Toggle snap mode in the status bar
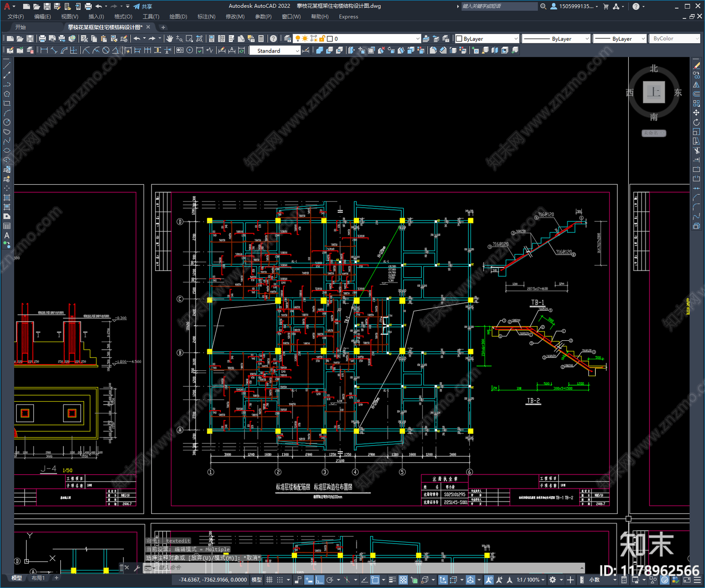 coord(280,580)
